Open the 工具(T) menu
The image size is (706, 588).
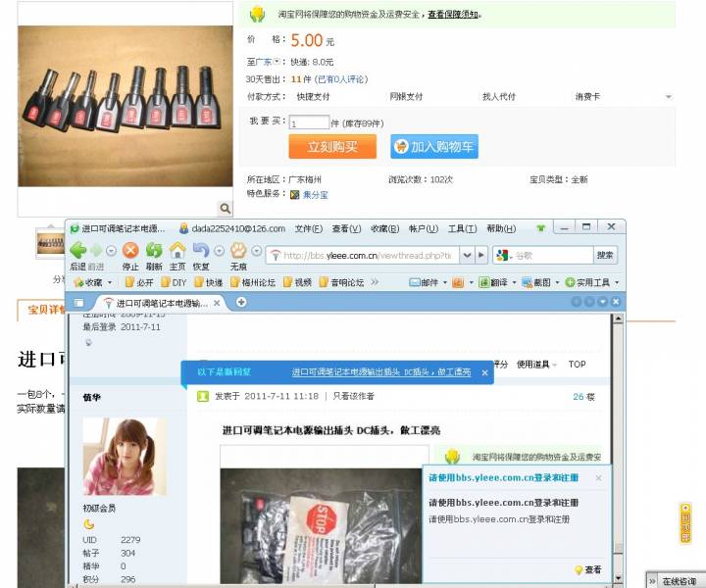coord(462,228)
